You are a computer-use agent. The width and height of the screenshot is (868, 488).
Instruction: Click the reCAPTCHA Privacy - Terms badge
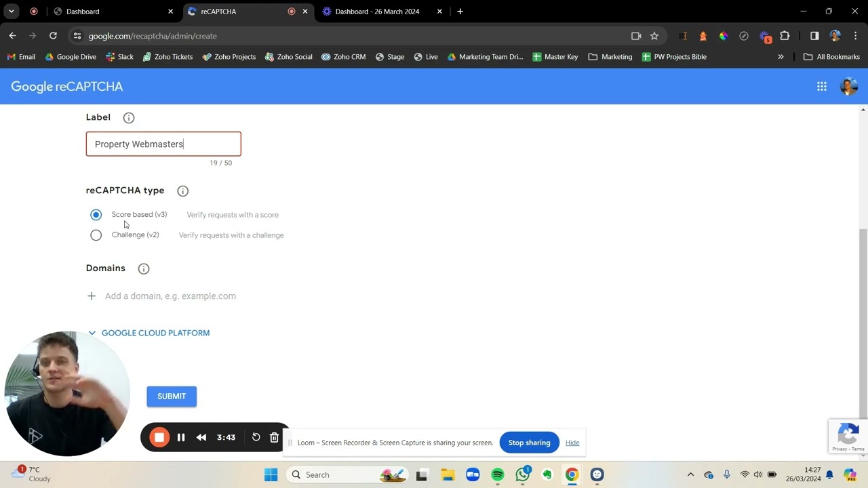click(848, 436)
